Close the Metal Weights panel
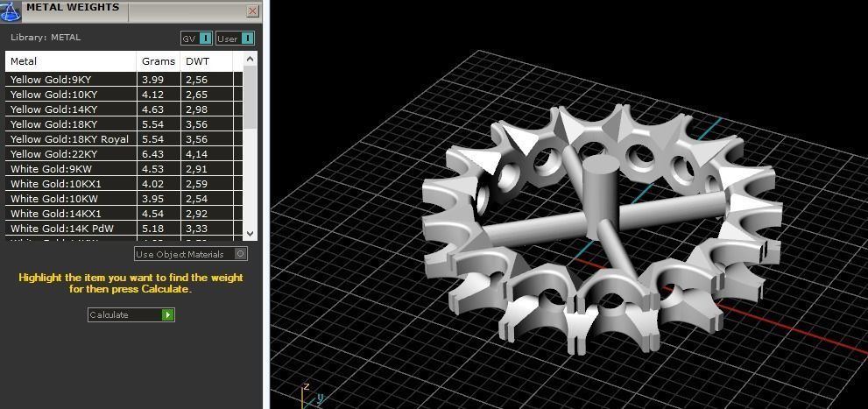The image size is (868, 409). click(x=252, y=11)
